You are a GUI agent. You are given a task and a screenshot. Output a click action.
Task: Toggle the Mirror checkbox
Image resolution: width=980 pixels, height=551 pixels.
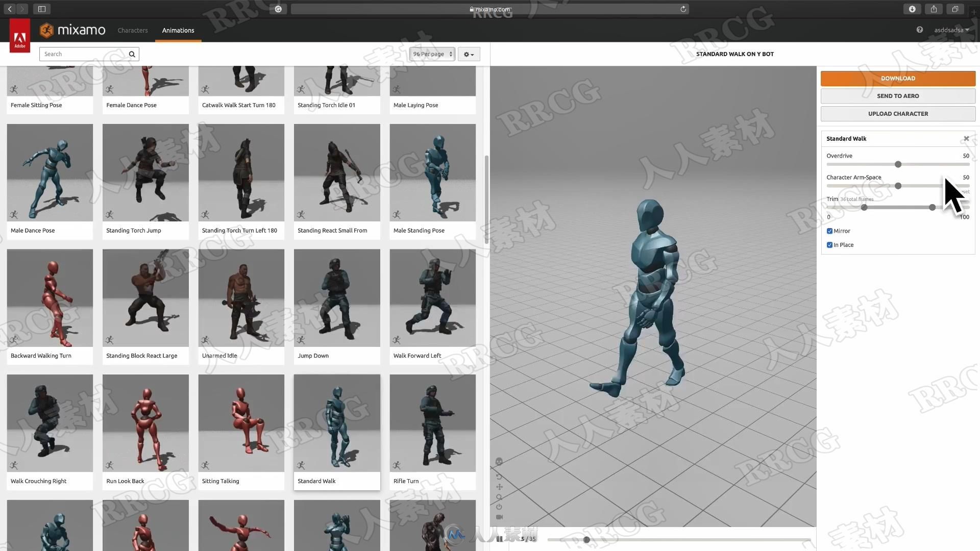(x=829, y=231)
